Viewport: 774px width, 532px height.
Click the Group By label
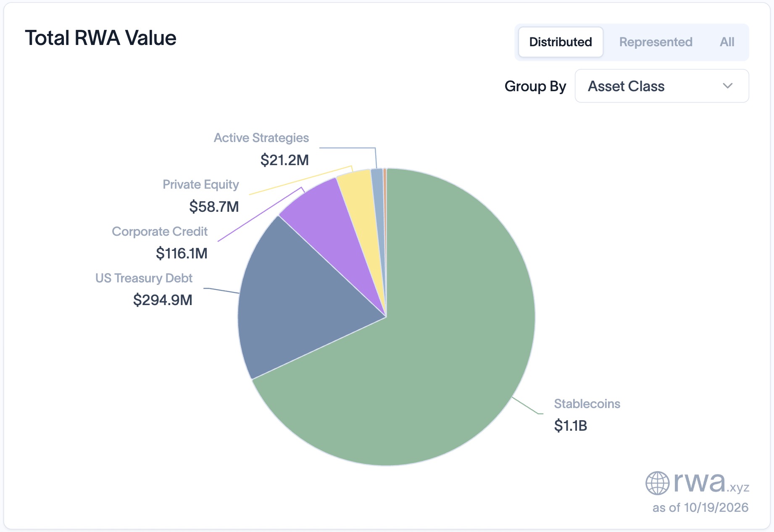click(x=535, y=86)
